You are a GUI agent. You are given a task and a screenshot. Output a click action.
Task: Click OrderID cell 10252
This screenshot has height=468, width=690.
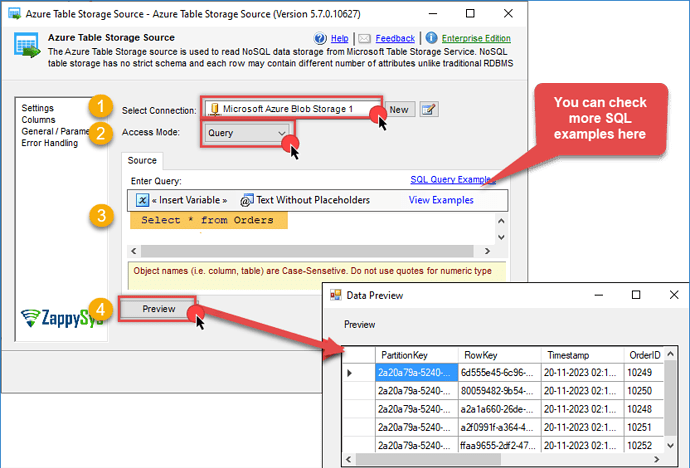(x=644, y=445)
